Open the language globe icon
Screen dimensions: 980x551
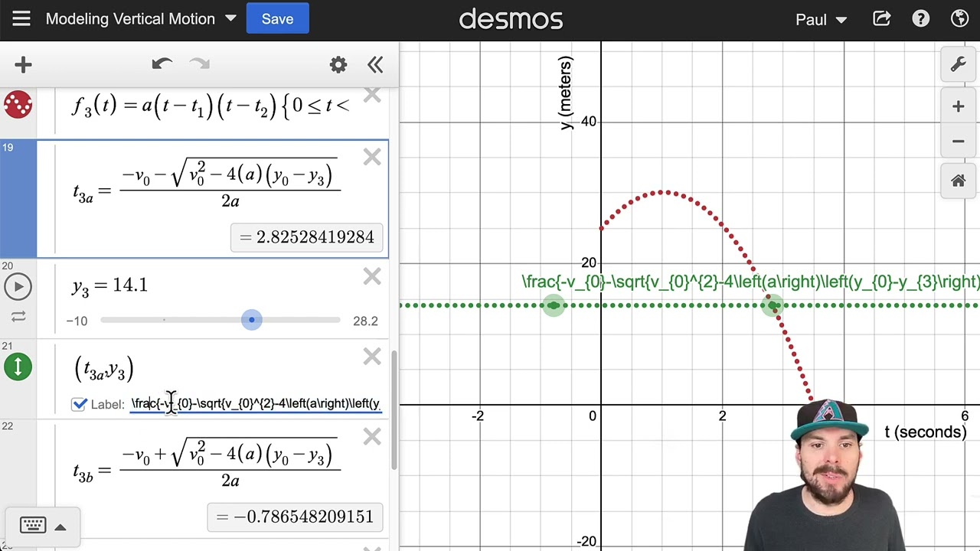point(959,19)
